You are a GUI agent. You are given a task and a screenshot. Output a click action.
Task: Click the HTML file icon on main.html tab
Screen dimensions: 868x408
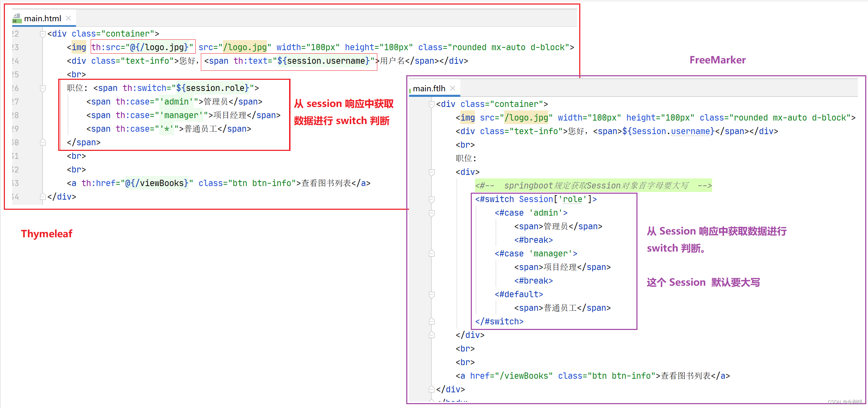(x=17, y=18)
